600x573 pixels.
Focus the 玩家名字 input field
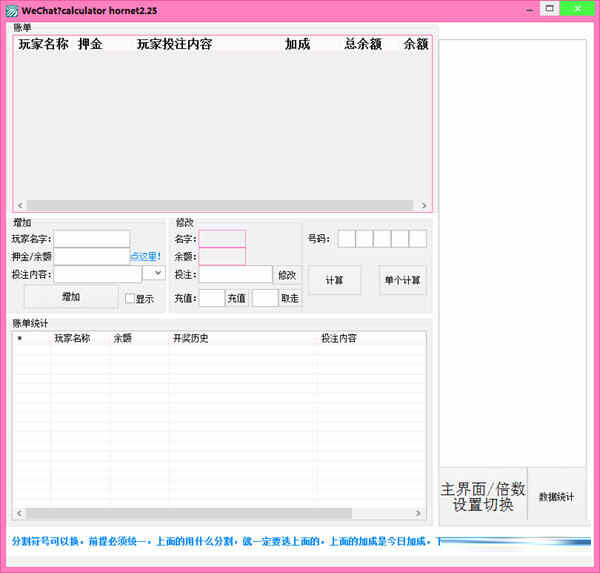91,239
